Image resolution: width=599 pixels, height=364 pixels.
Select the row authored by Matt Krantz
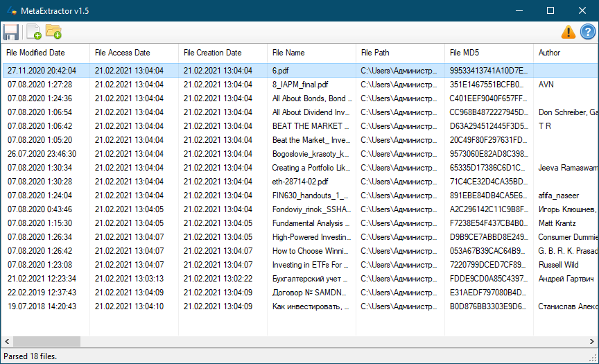pyautogui.click(x=300, y=223)
